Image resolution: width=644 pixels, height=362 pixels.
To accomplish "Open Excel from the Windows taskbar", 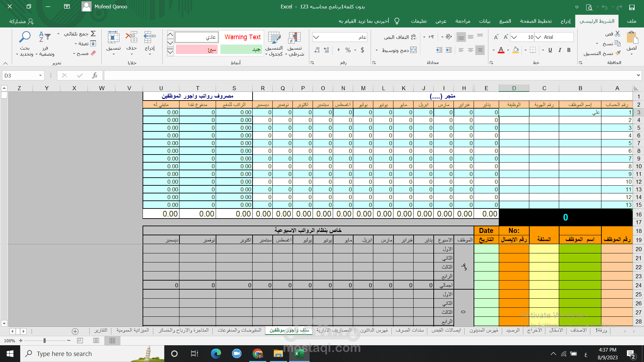I will [299, 354].
